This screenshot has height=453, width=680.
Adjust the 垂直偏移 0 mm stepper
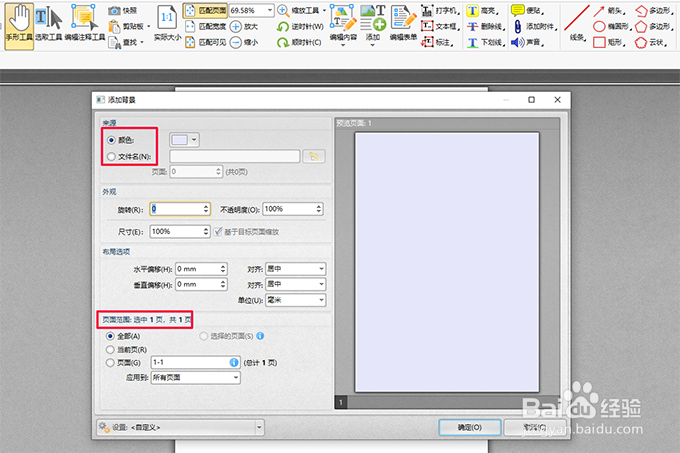[223, 284]
